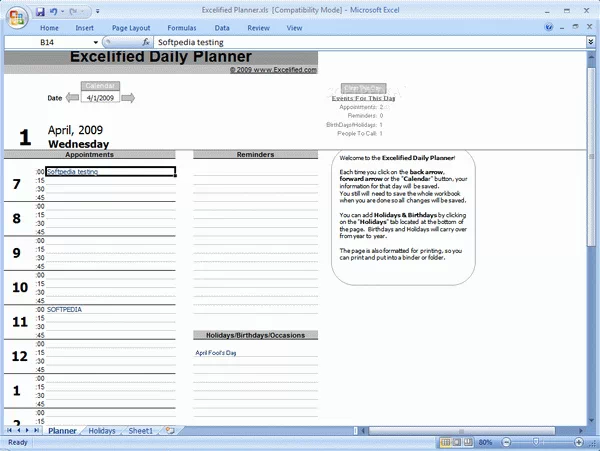Click the Ready status bar indicator

(18, 443)
